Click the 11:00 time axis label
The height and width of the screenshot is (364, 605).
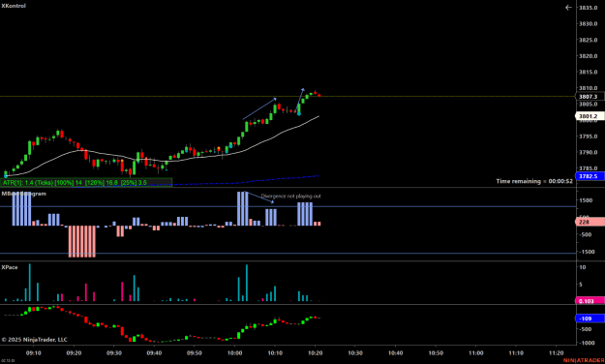click(475, 352)
